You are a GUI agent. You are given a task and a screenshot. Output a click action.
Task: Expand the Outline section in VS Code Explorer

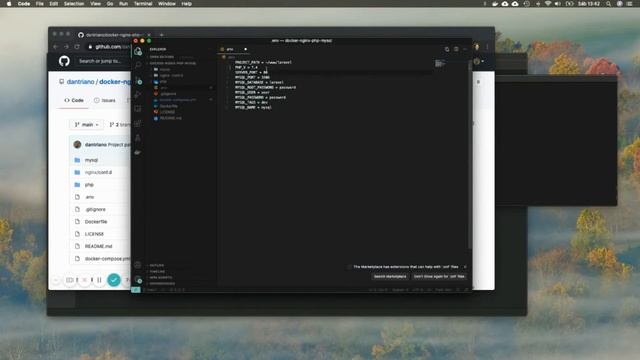(x=157, y=265)
